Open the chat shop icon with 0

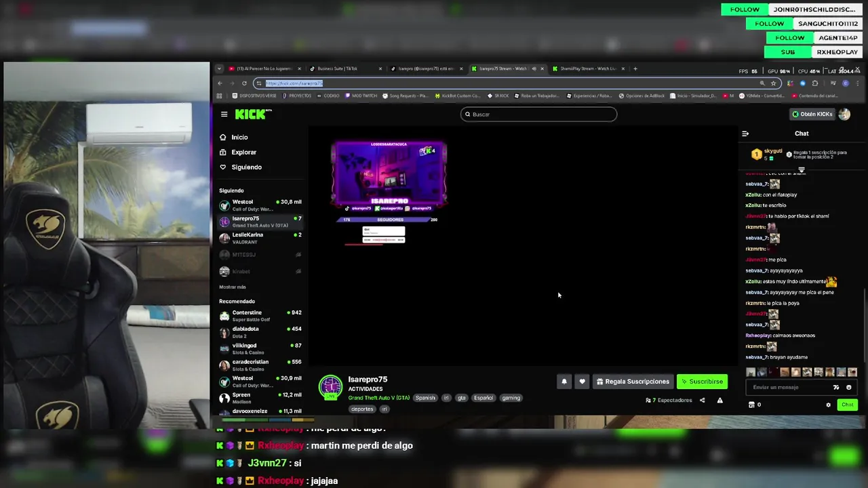coord(754,405)
